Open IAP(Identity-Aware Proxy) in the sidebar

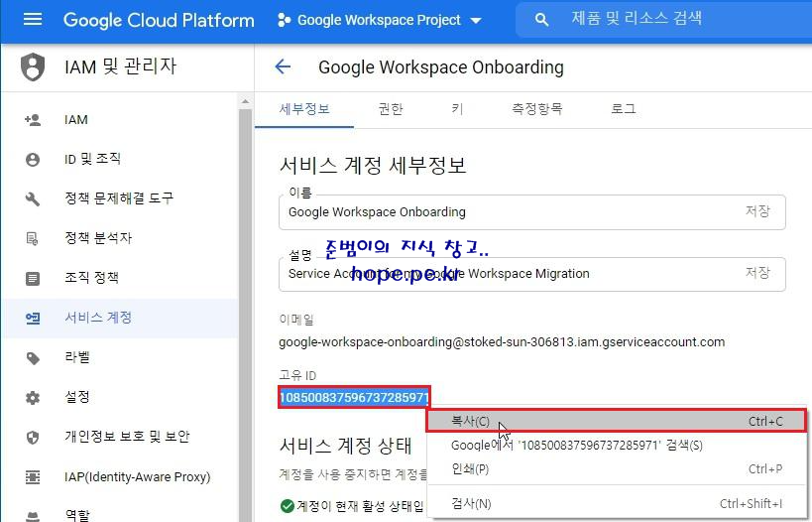click(x=120, y=477)
